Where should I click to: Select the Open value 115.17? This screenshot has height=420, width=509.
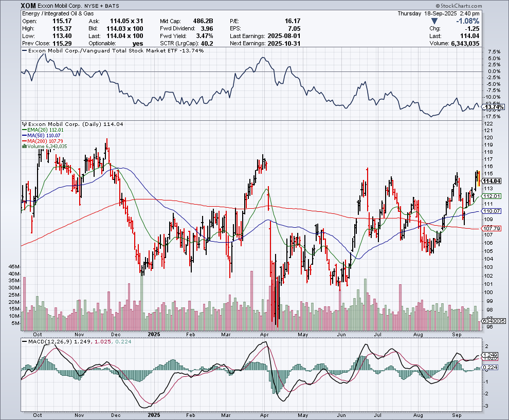(x=62, y=21)
